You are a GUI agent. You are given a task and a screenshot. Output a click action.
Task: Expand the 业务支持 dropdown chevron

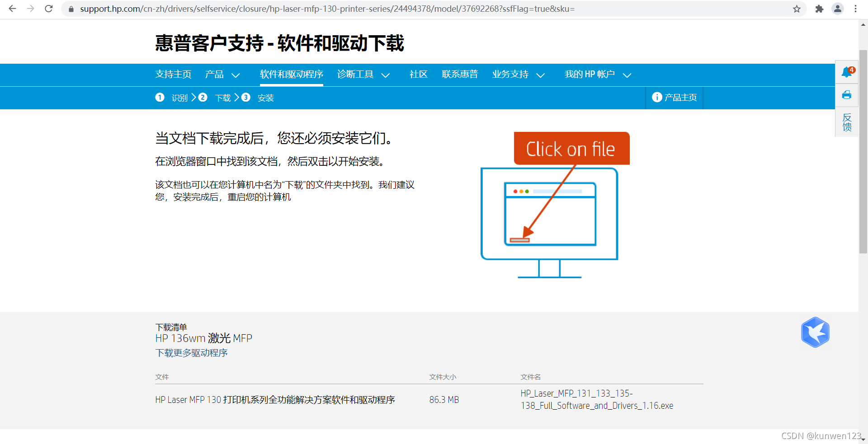click(x=541, y=75)
